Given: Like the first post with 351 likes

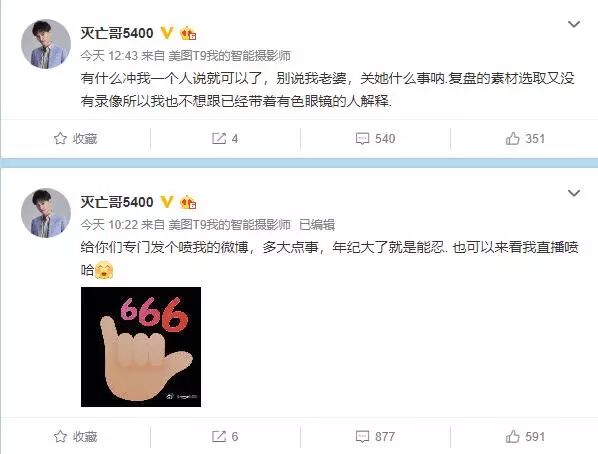Looking at the screenshot, I should click(x=525, y=138).
